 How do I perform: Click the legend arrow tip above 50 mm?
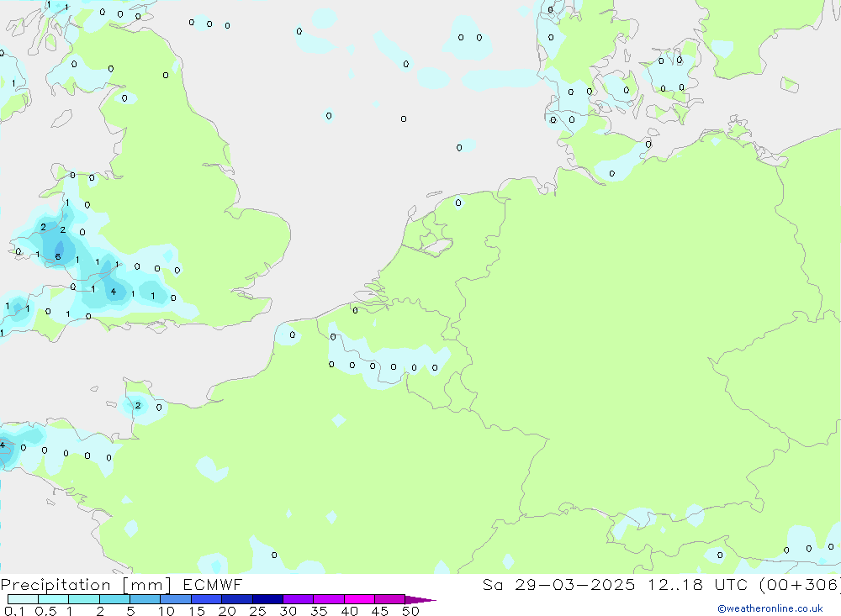pos(420,599)
